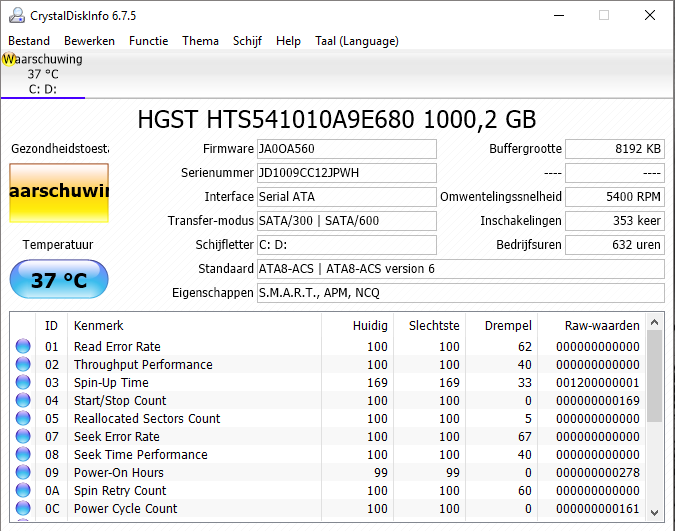The height and width of the screenshot is (531, 675).
Task: Click status orb for Throughput Performance
Action: [x=23, y=365]
